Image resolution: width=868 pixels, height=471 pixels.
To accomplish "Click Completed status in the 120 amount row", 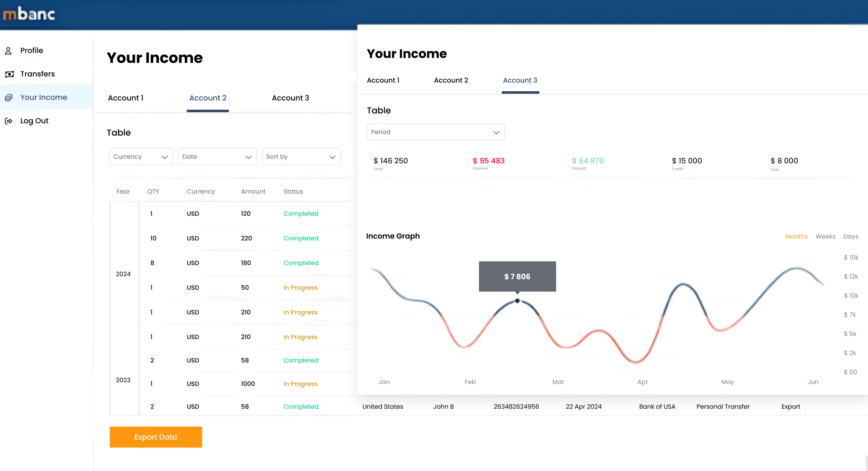I will pos(301,214).
